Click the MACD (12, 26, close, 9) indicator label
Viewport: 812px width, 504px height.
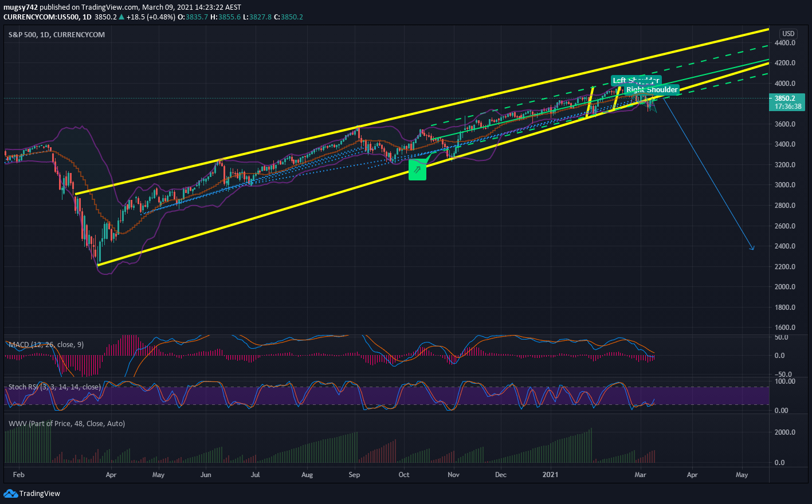pos(46,345)
